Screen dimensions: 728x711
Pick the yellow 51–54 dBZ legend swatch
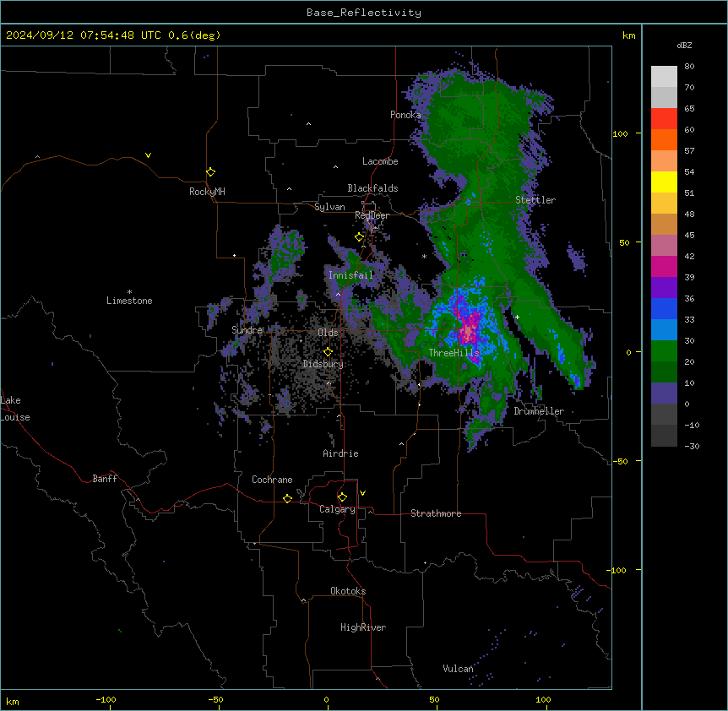664,182
